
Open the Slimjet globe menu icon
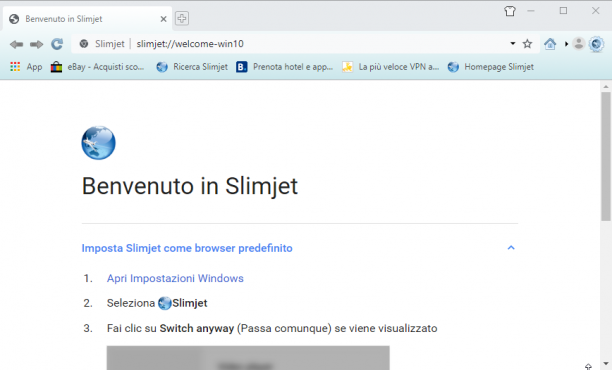[596, 44]
